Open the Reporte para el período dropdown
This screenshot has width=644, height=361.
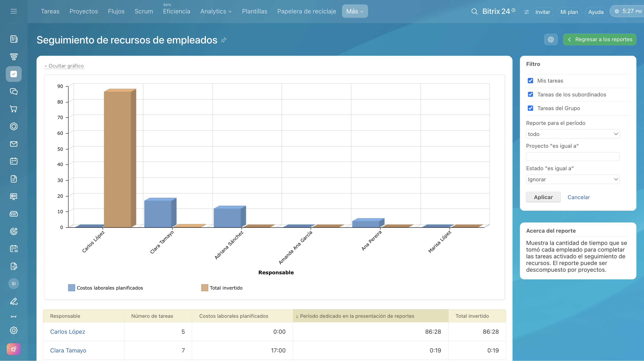click(x=573, y=134)
